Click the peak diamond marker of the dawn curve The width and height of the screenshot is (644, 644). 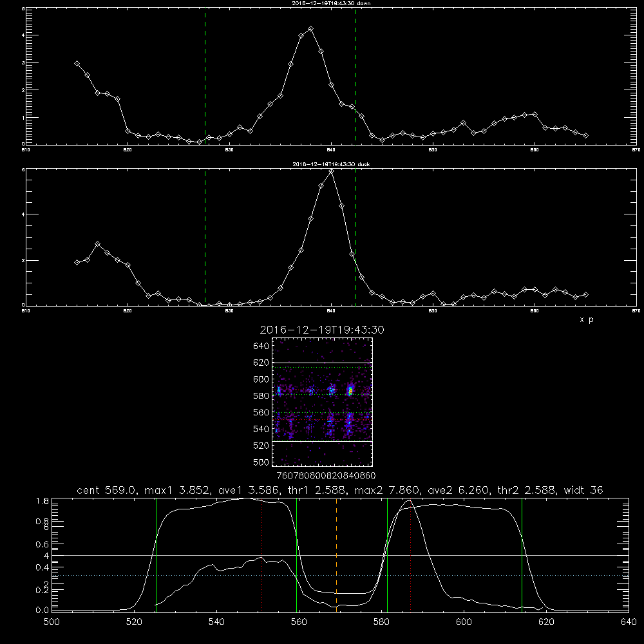pos(311,29)
